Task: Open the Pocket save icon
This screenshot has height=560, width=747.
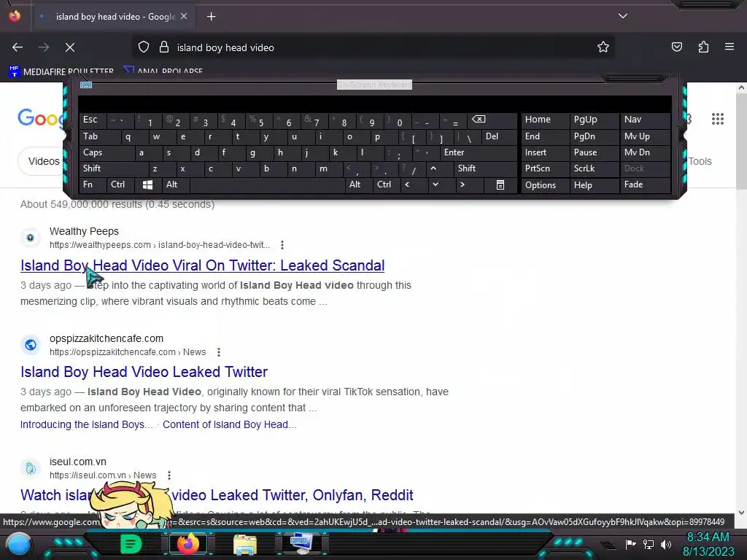Action: pyautogui.click(x=676, y=47)
